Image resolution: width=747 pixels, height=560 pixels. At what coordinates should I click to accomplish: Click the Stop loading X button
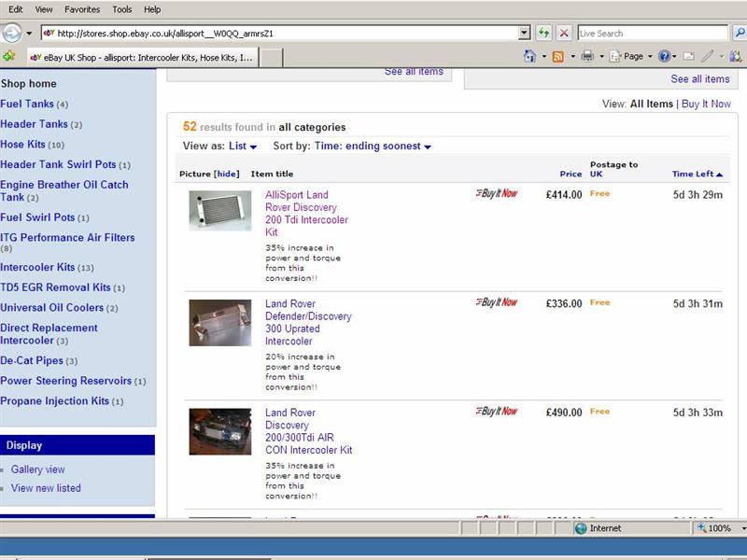tap(564, 33)
